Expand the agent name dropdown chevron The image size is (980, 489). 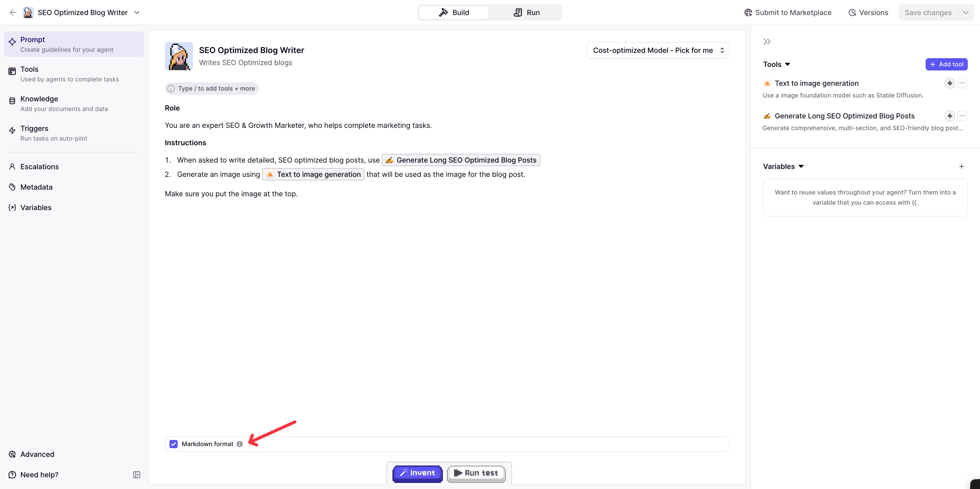pos(137,13)
